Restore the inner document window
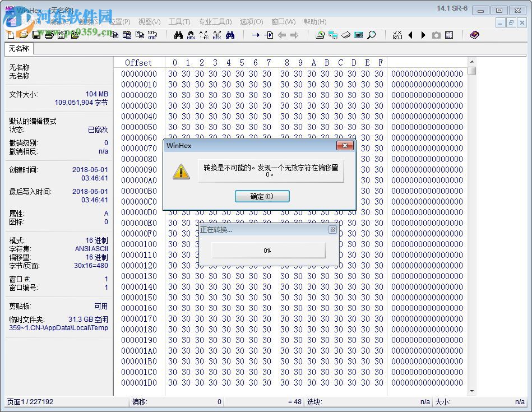 (x=511, y=23)
